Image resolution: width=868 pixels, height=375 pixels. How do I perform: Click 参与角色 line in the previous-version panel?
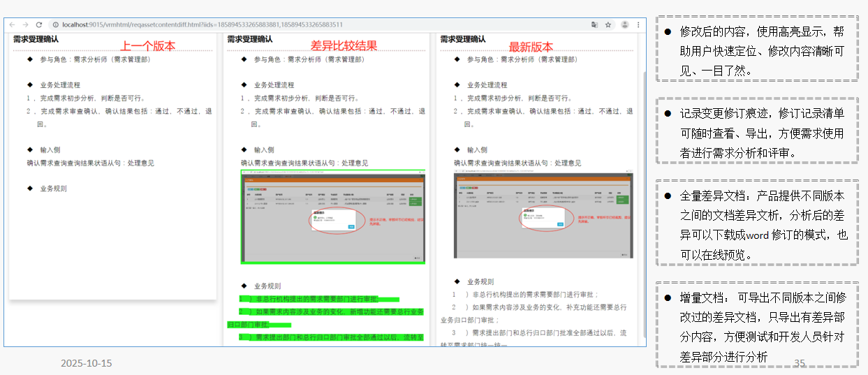tap(95, 59)
